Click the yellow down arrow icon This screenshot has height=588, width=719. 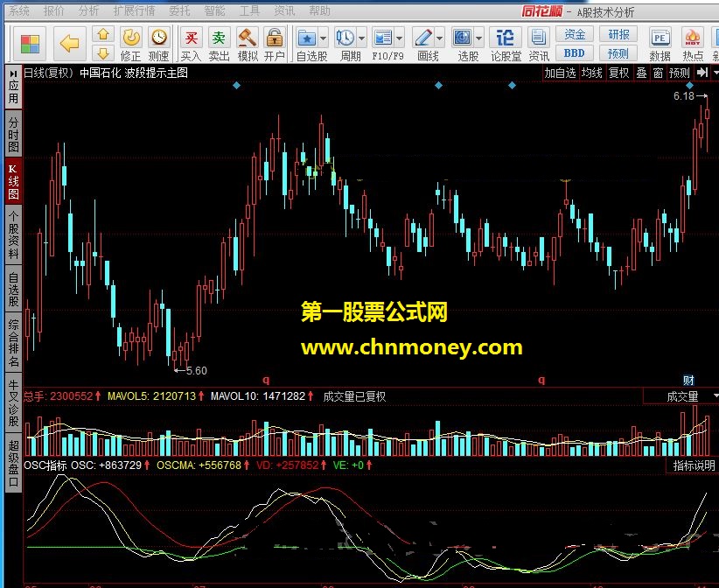click(103, 52)
